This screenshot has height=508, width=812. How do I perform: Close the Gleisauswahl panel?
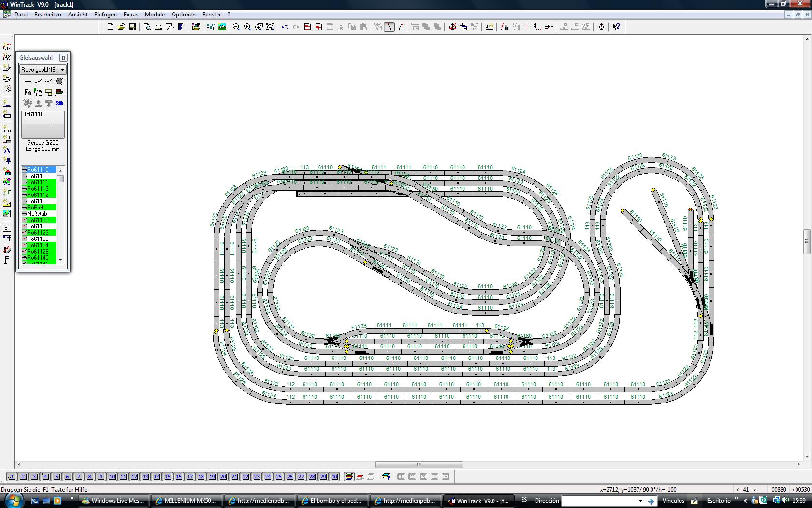63,58
